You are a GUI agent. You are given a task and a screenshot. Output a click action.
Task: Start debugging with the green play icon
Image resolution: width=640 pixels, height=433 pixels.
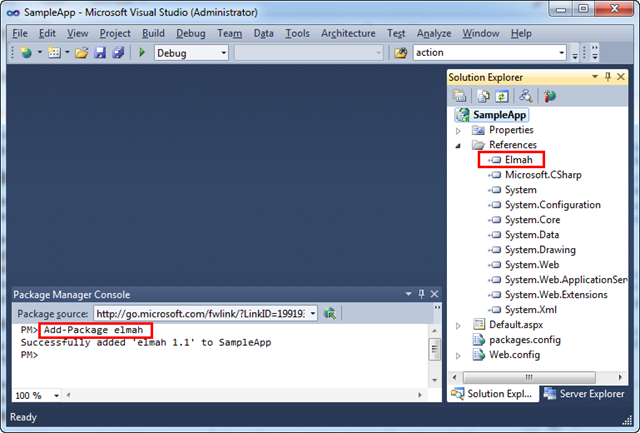click(x=142, y=52)
